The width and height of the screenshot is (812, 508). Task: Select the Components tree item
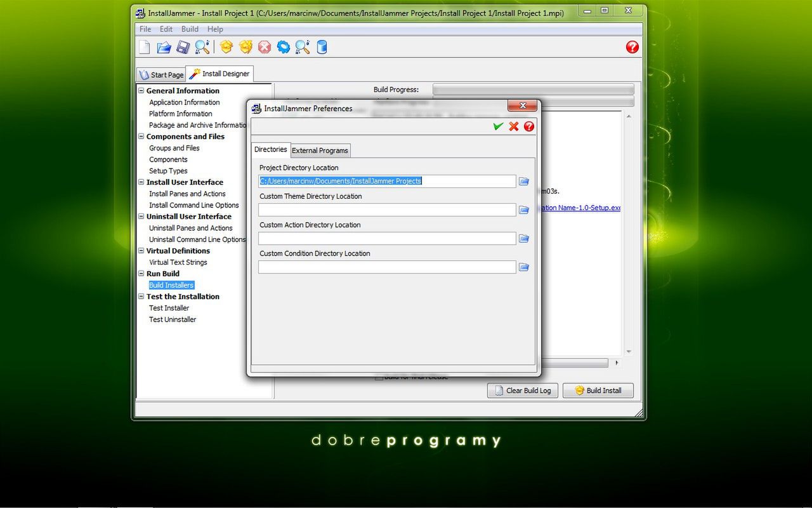click(x=168, y=159)
